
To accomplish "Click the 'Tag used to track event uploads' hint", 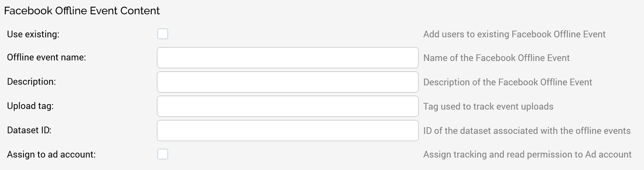I will (488, 106).
